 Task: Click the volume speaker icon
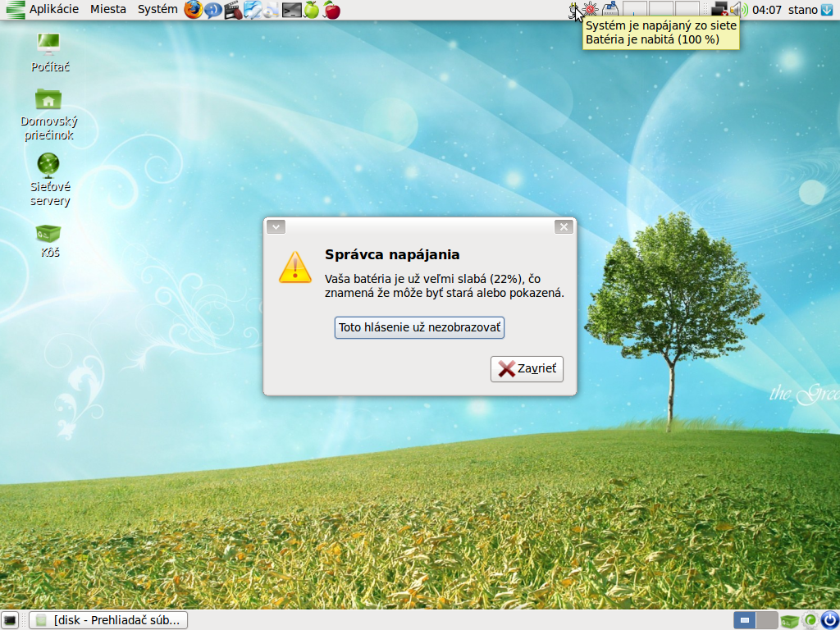(x=738, y=9)
